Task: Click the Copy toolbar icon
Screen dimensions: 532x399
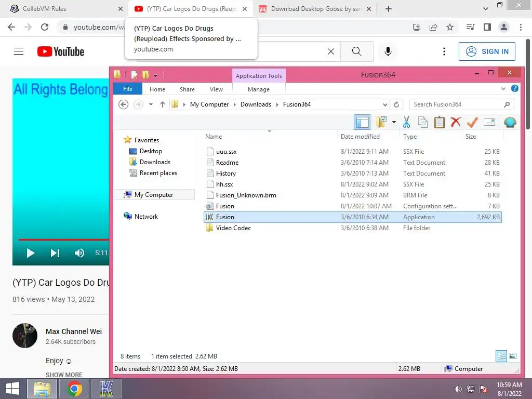Action: click(x=423, y=122)
